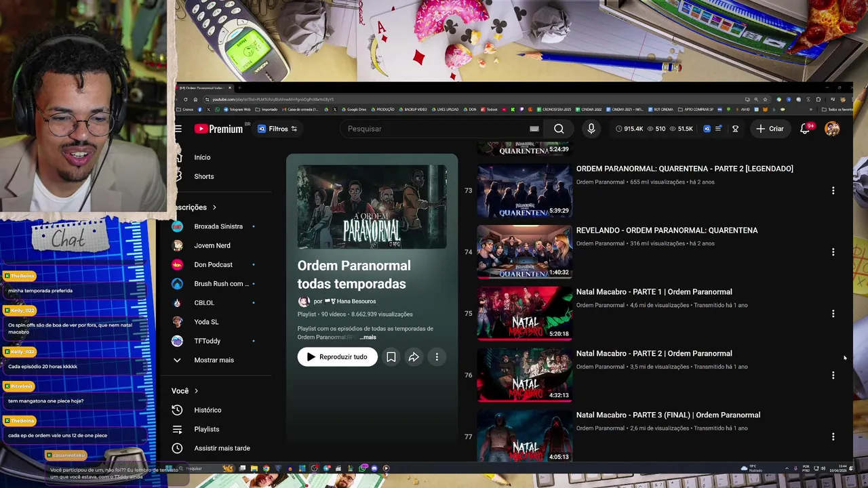868x488 pixels.
Task: Open the Histórico clock icon
Action: pyautogui.click(x=177, y=410)
